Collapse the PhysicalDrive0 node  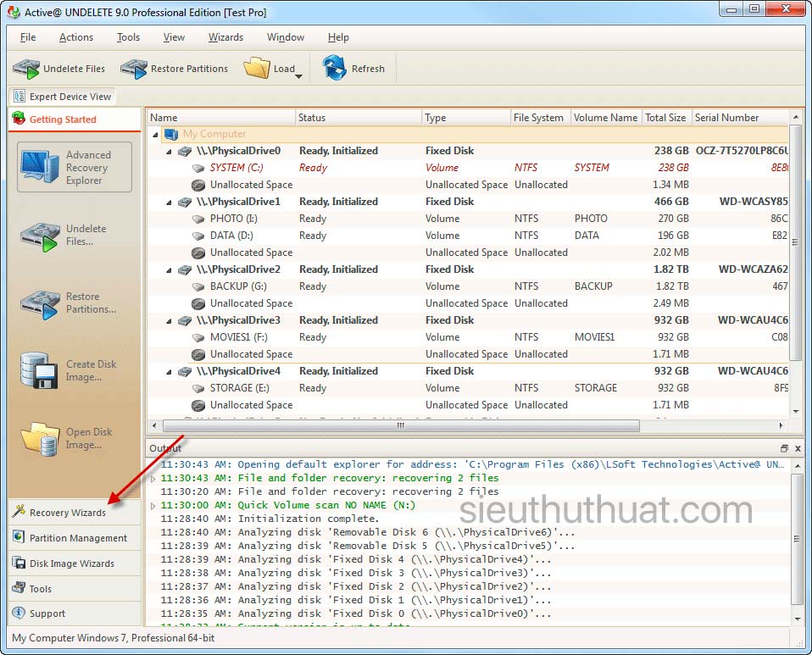pyautogui.click(x=169, y=152)
